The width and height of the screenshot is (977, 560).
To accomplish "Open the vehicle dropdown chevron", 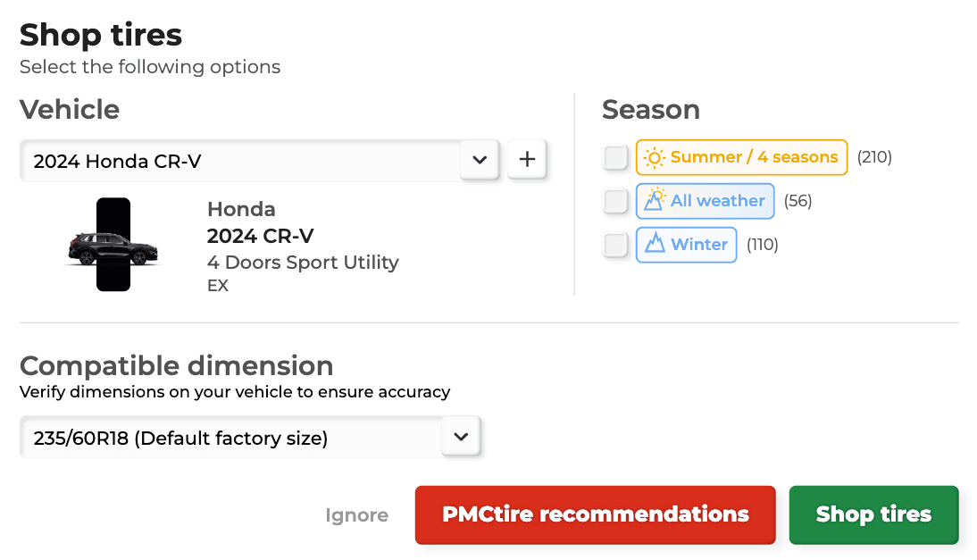I will click(480, 160).
